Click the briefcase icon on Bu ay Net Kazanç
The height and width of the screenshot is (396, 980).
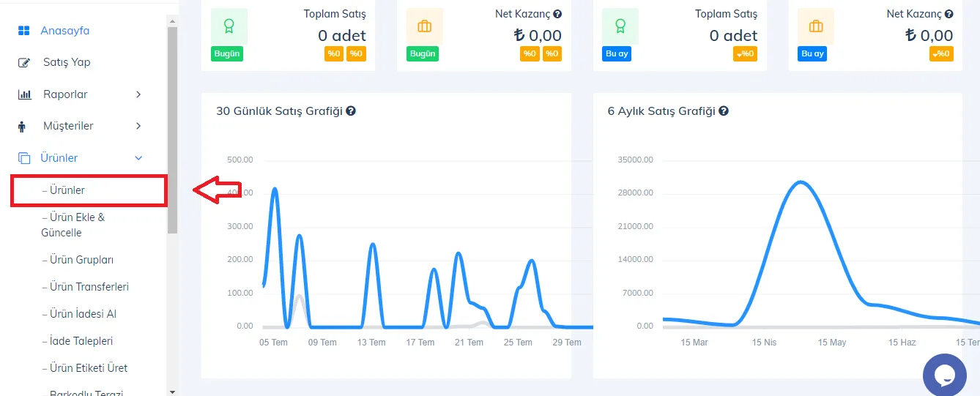coord(816,26)
